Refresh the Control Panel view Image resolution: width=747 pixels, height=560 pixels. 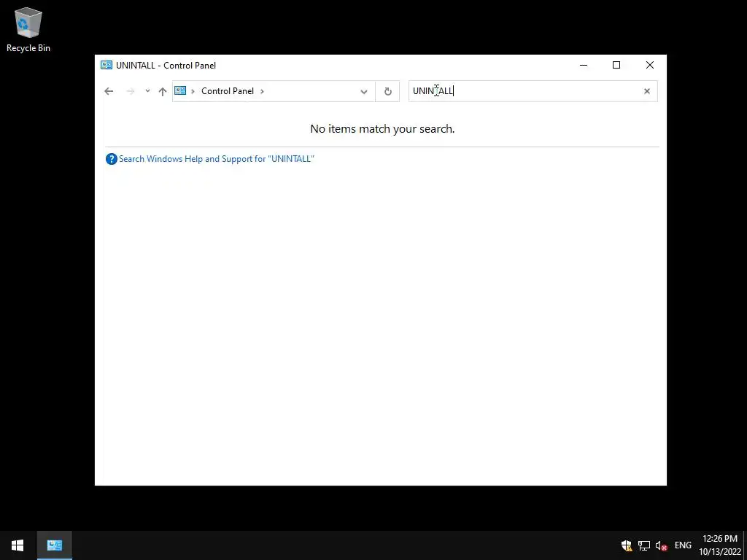pos(388,91)
